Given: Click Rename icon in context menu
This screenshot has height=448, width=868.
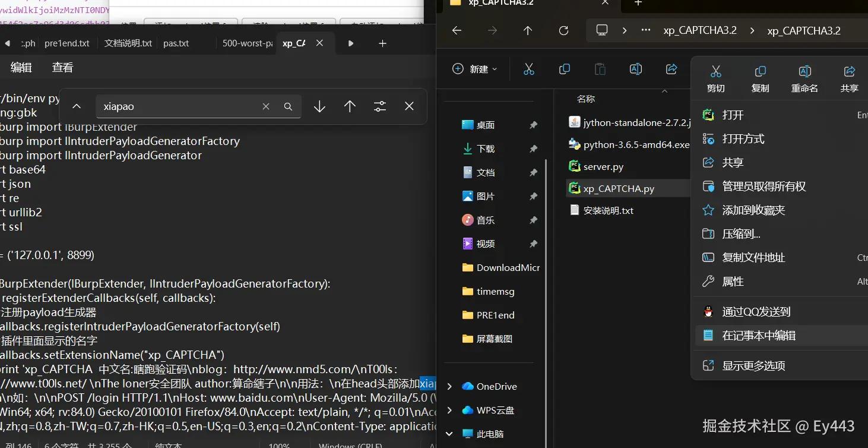Looking at the screenshot, I should tap(804, 72).
